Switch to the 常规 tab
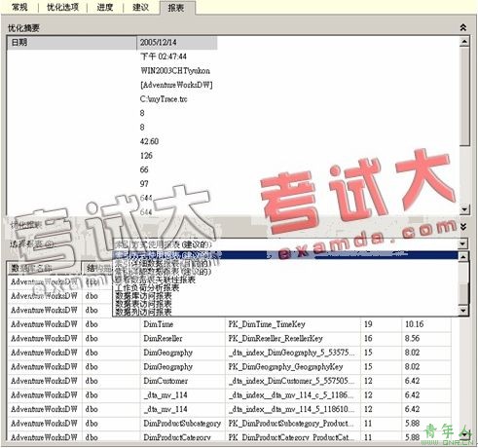This screenshot has height=448, width=478. pyautogui.click(x=19, y=7)
